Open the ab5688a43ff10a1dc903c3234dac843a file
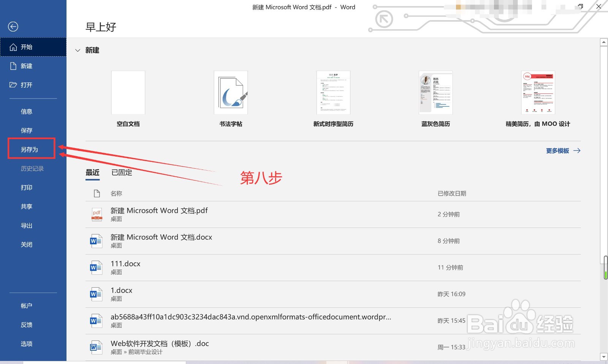 coord(333,321)
